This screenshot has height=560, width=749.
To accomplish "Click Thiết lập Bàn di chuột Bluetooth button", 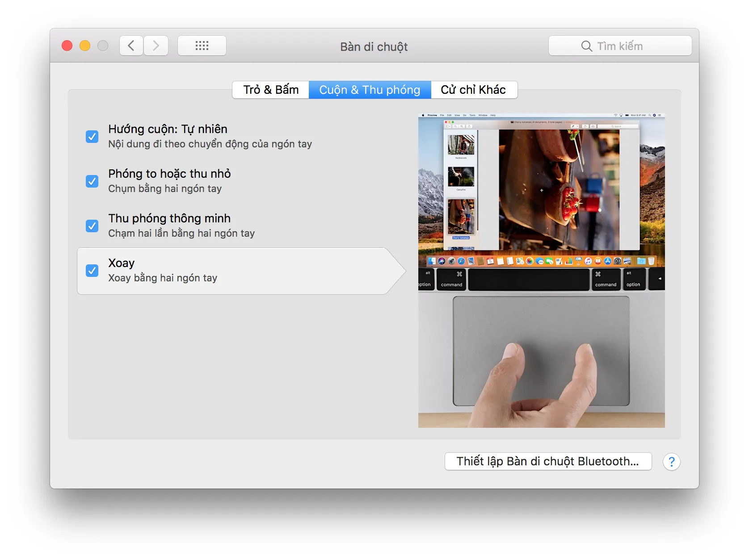I will point(548,461).
